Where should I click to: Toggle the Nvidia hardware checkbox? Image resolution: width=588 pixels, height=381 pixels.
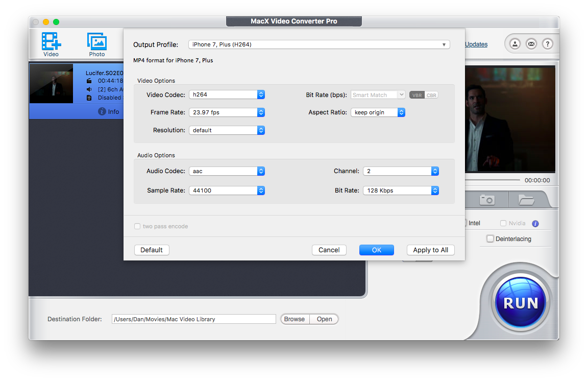coord(503,223)
